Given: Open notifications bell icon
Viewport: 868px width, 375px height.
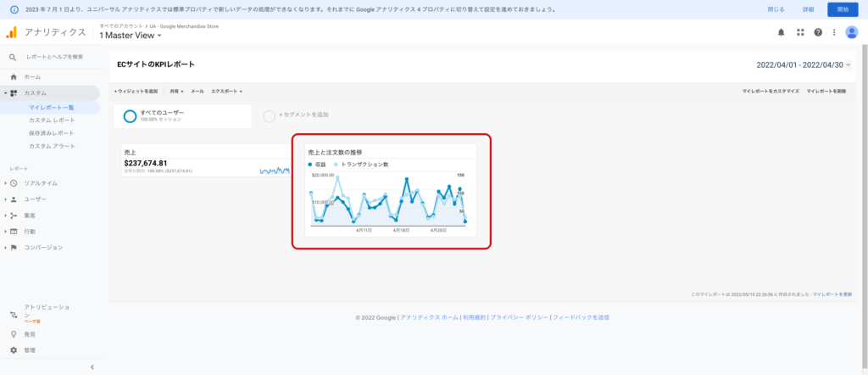Looking at the screenshot, I should [781, 32].
